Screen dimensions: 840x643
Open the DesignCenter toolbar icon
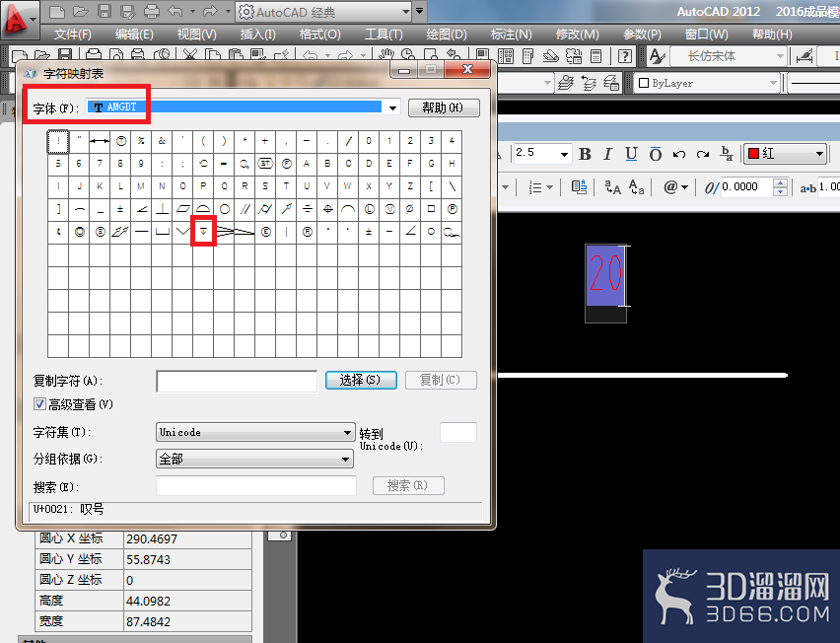click(x=505, y=56)
